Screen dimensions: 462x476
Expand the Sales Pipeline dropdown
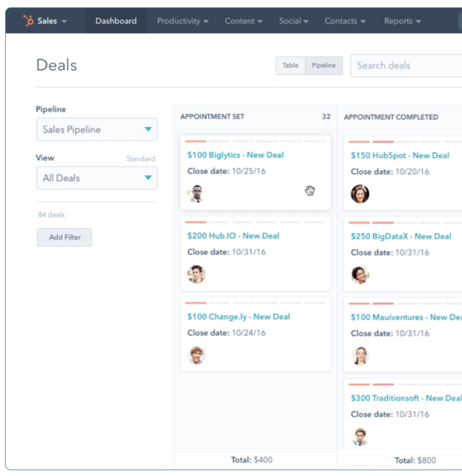click(97, 129)
